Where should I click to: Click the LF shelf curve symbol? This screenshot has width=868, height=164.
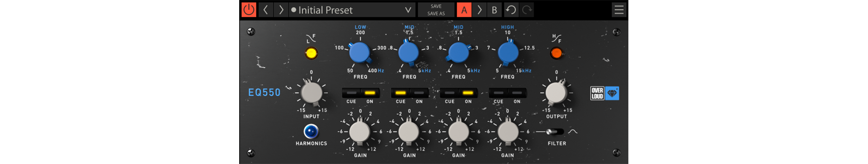coord(311,38)
